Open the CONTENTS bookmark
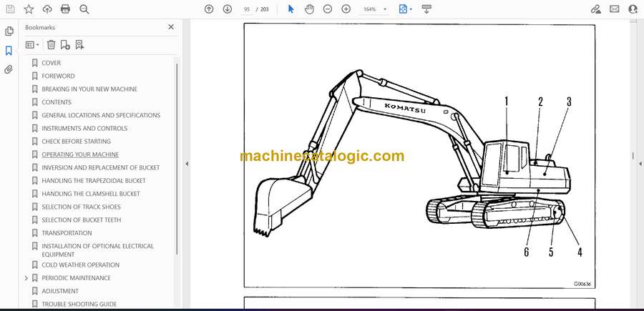This screenshot has height=311, width=644. (57, 102)
